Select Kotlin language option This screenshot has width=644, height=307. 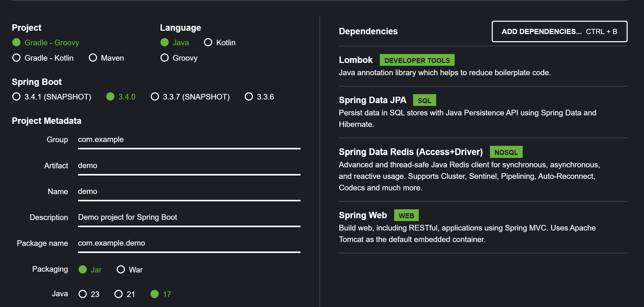(208, 42)
